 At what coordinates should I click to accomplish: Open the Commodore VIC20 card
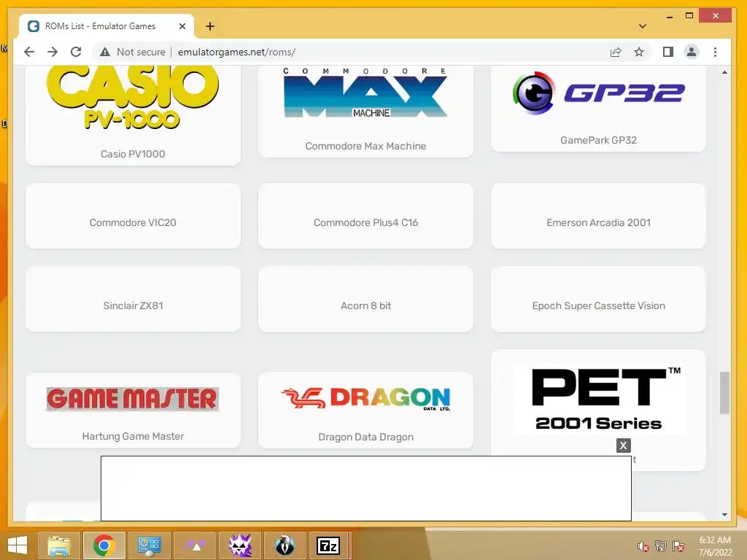[133, 216]
